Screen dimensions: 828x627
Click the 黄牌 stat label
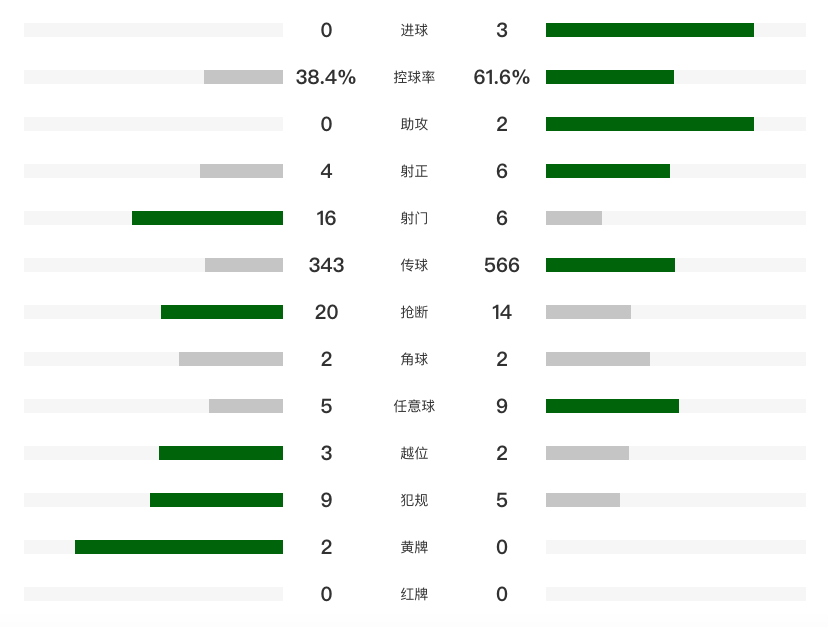pyautogui.click(x=414, y=547)
